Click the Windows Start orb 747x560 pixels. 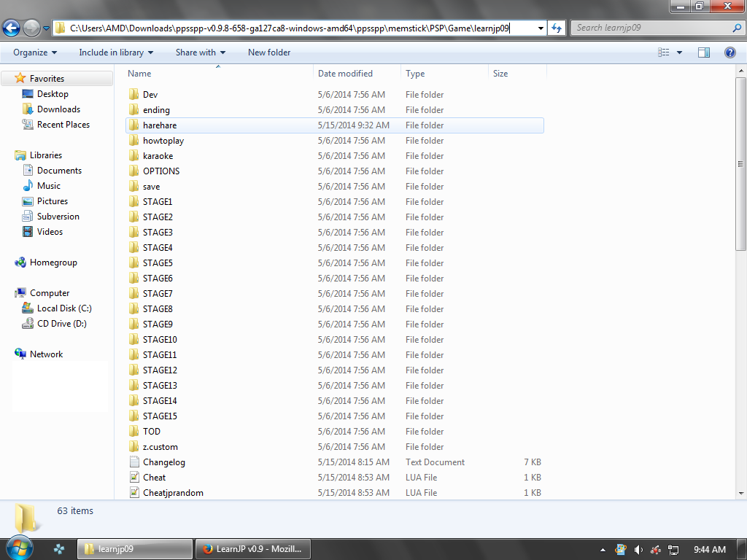click(x=18, y=548)
